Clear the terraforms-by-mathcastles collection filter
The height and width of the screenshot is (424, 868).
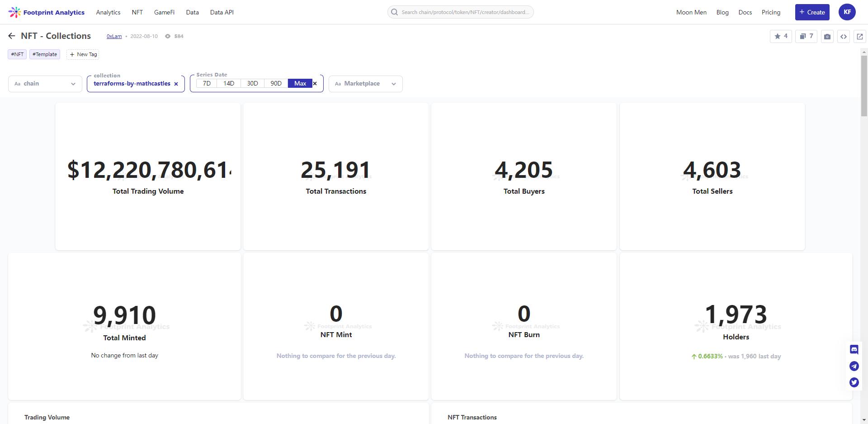point(176,84)
